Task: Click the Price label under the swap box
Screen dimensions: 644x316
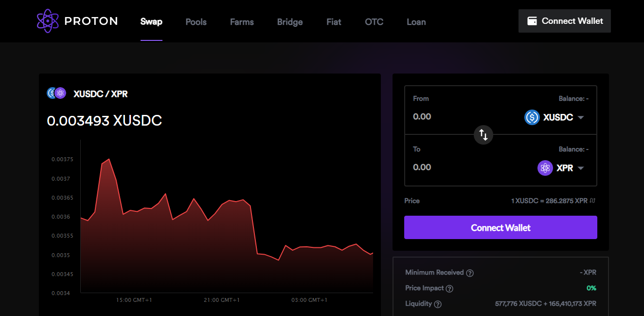Action: [x=412, y=201]
